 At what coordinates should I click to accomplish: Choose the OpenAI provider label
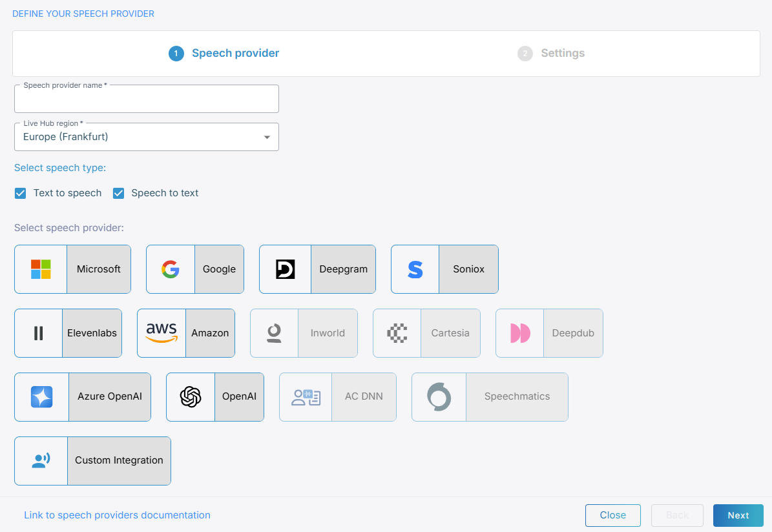[x=239, y=396]
